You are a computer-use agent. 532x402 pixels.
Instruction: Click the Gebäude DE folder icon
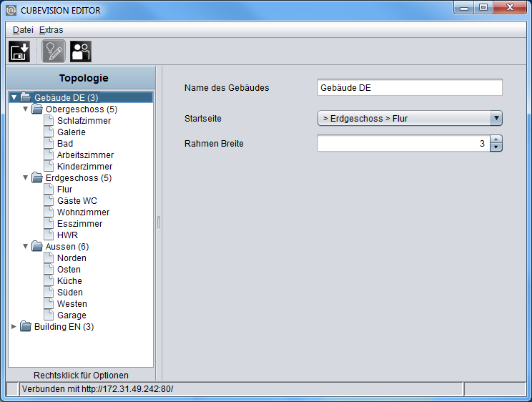26,97
